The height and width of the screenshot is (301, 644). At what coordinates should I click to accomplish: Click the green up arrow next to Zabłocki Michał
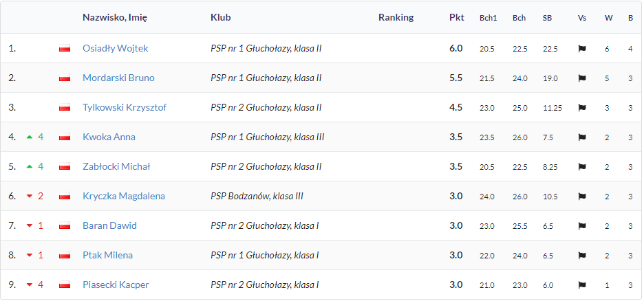coord(29,166)
